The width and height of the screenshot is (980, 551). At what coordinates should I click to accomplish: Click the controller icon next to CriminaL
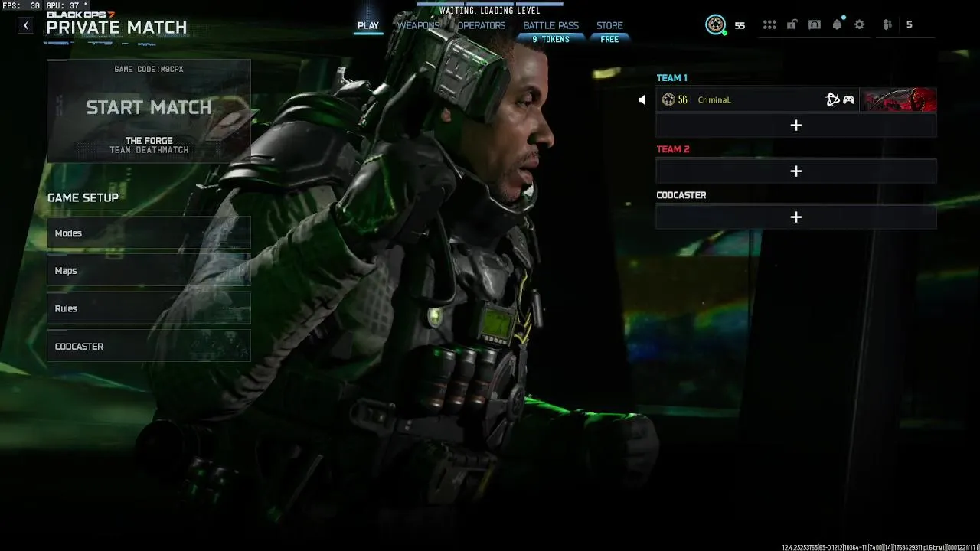pos(849,99)
